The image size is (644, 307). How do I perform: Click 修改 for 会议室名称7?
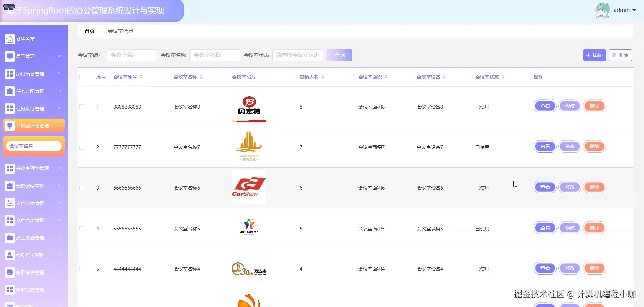point(570,147)
